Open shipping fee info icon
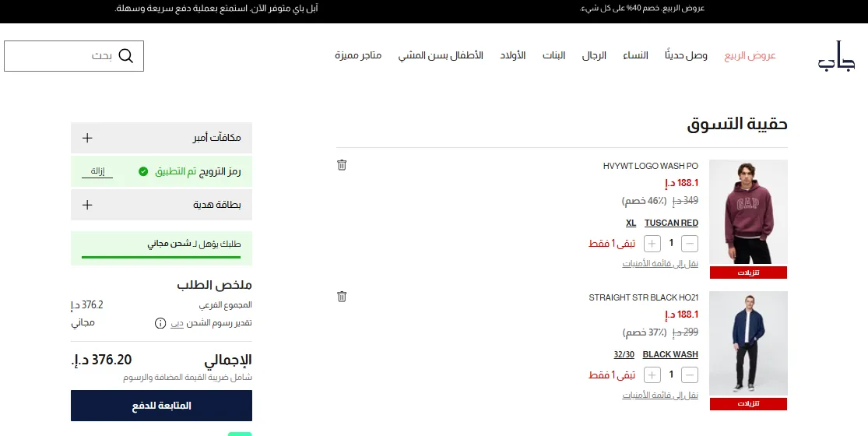The height and width of the screenshot is (436, 868). [160, 323]
